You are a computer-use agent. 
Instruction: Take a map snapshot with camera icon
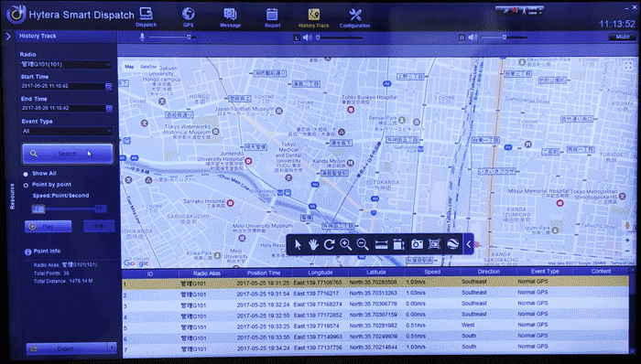pyautogui.click(x=417, y=244)
